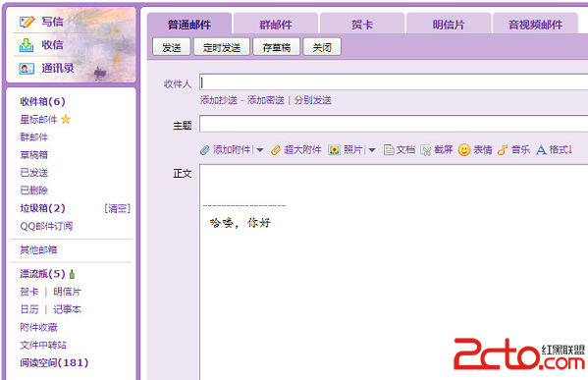Click the paperclip icon for 添加附件
This screenshot has width=588, height=380.
click(x=205, y=150)
